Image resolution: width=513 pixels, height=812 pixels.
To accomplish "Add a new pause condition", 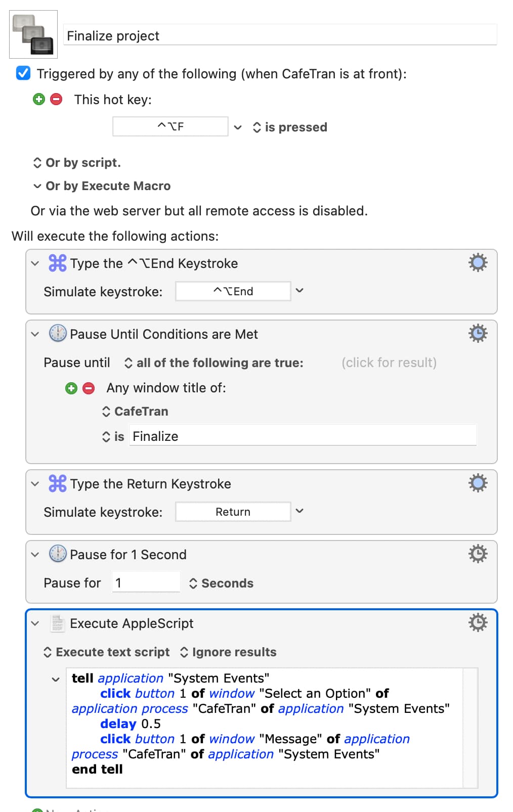I will click(71, 388).
